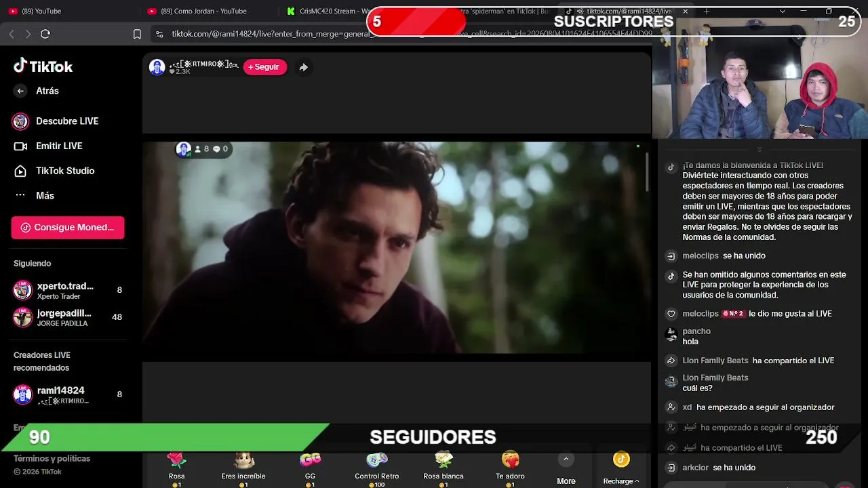Follow the streamer with the Seguir button
The height and width of the screenshot is (488, 868).
[x=264, y=67]
